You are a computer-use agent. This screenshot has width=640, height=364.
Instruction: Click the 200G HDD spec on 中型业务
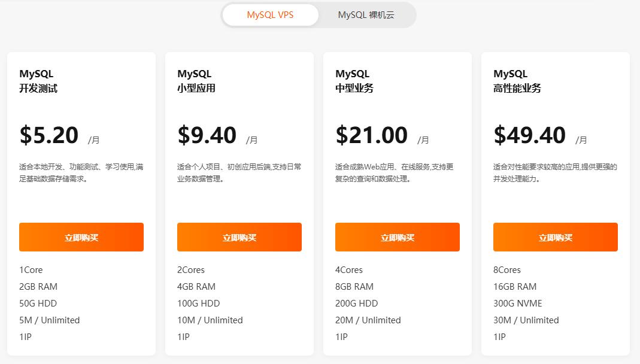pos(356,304)
